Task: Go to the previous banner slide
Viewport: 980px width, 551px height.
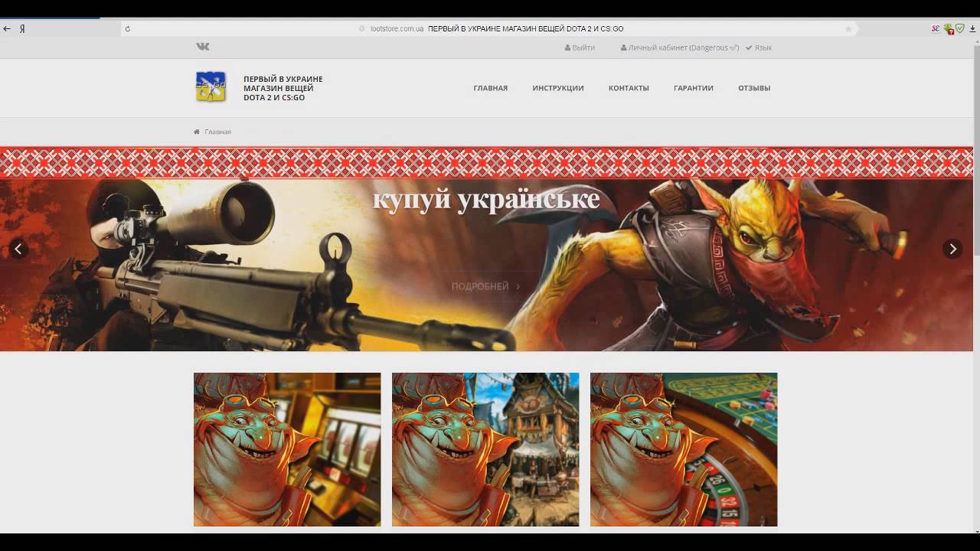Action: (18, 249)
